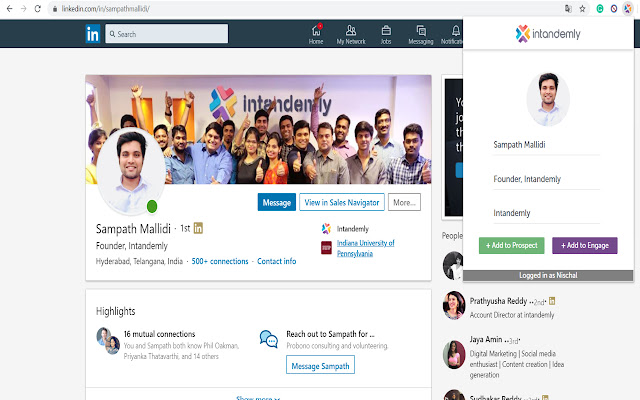Click Logged in as Nischal status bar
Image resolution: width=640 pixels, height=400 pixels.
point(548,276)
